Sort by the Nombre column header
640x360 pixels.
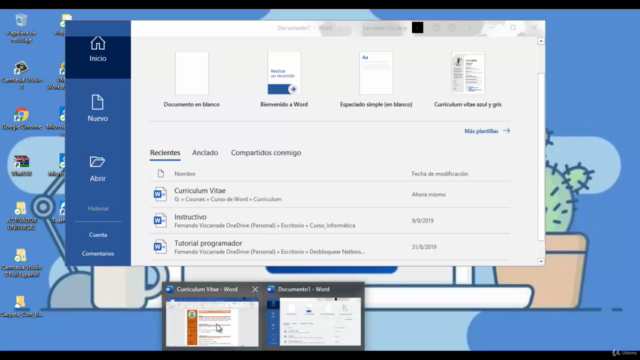tap(185, 173)
